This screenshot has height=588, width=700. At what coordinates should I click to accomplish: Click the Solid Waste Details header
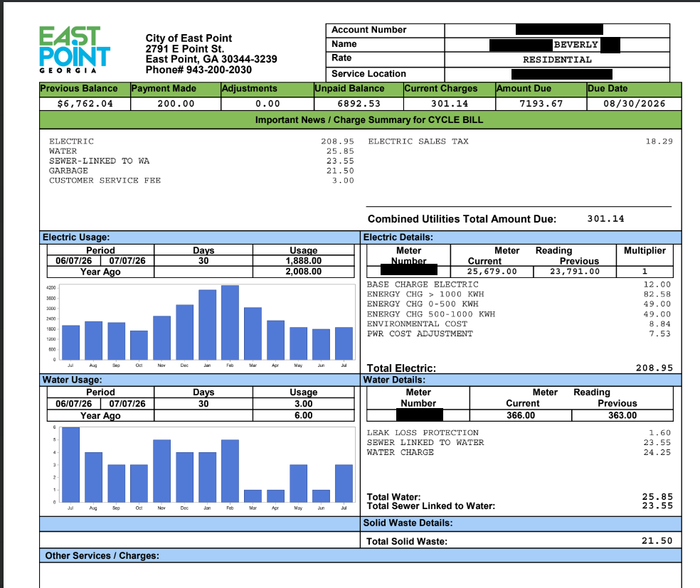pyautogui.click(x=521, y=523)
